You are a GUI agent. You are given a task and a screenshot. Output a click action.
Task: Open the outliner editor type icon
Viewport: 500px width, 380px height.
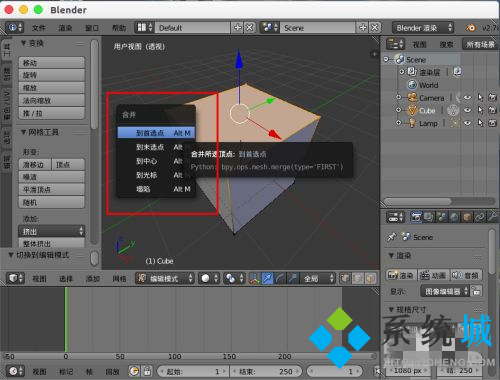pos(395,44)
